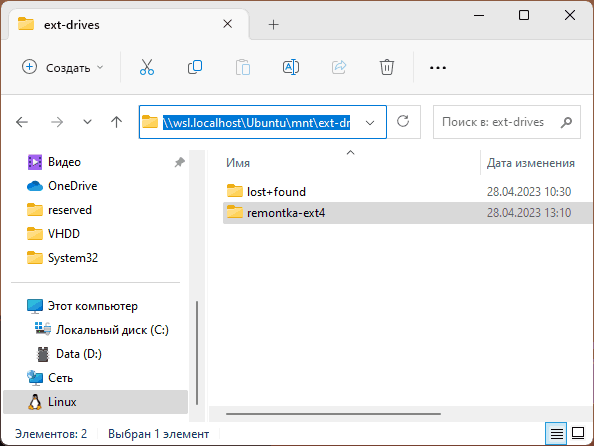594x446 pixels.
Task: Open the System32 folder in sidebar
Action: pos(63,258)
